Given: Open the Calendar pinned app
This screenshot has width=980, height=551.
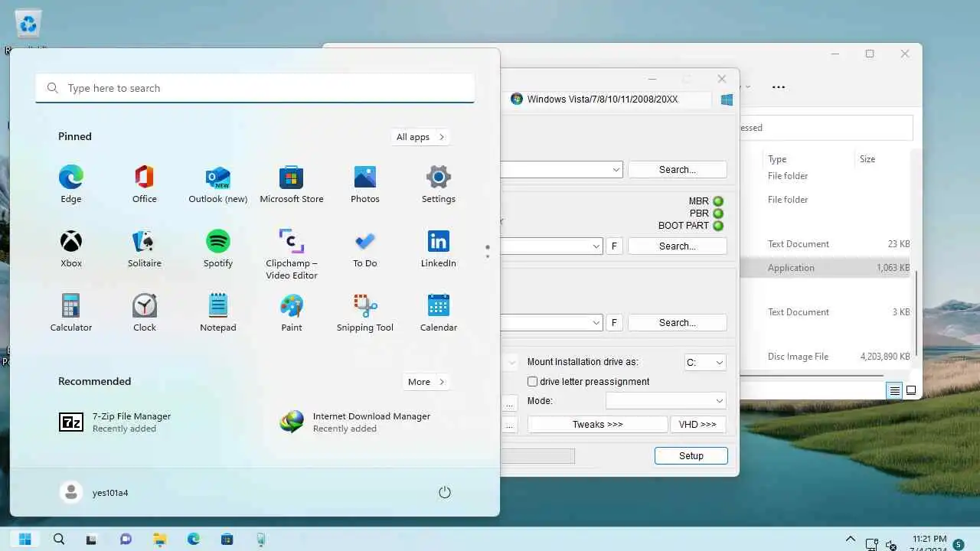Looking at the screenshot, I should click(439, 313).
